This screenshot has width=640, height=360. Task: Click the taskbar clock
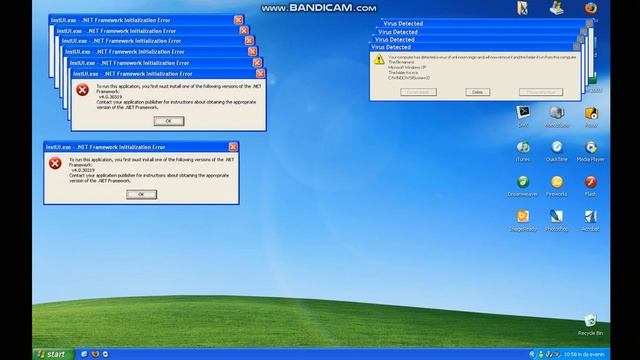click(x=584, y=354)
